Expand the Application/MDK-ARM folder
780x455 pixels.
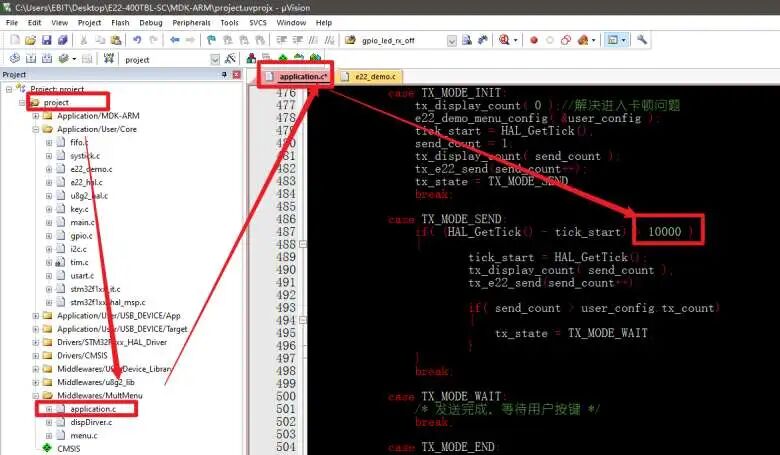coord(35,115)
